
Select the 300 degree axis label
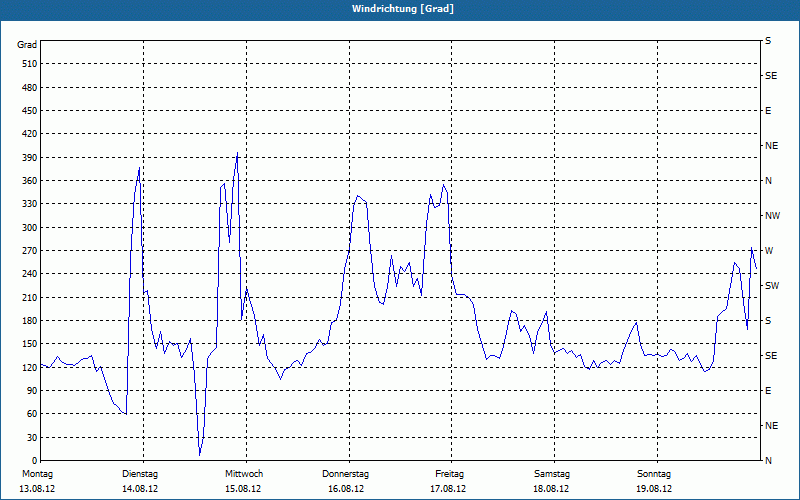(x=30, y=228)
